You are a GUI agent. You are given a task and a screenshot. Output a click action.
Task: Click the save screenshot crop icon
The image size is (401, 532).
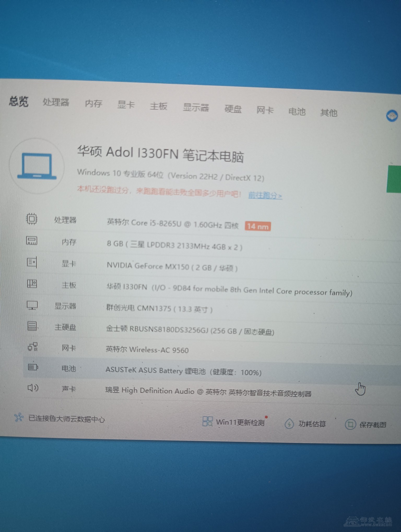coord(350,424)
